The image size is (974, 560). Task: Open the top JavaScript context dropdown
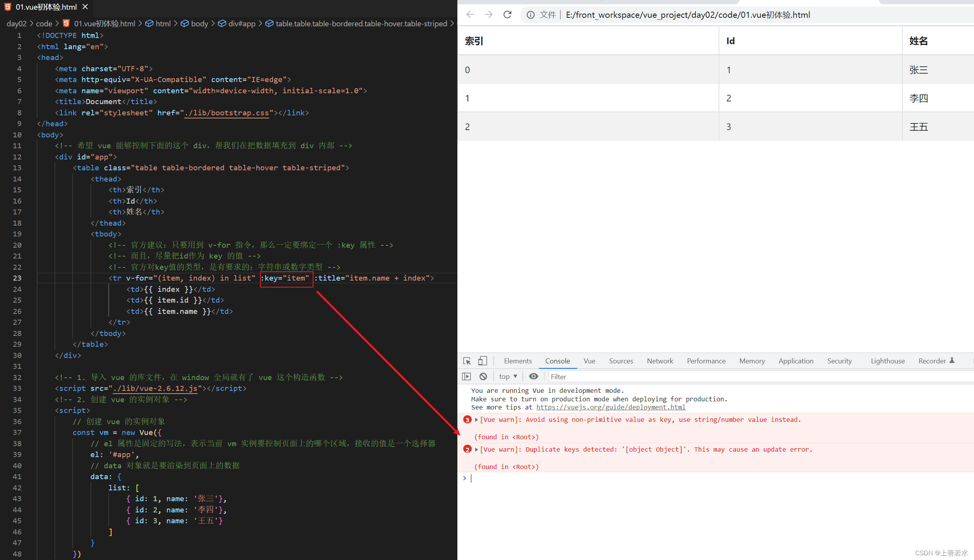(508, 377)
